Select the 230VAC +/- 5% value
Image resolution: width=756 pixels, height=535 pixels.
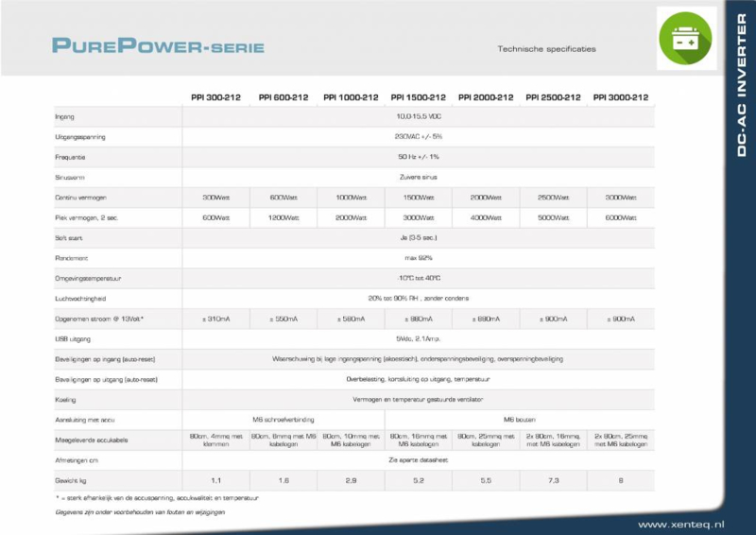click(x=419, y=136)
